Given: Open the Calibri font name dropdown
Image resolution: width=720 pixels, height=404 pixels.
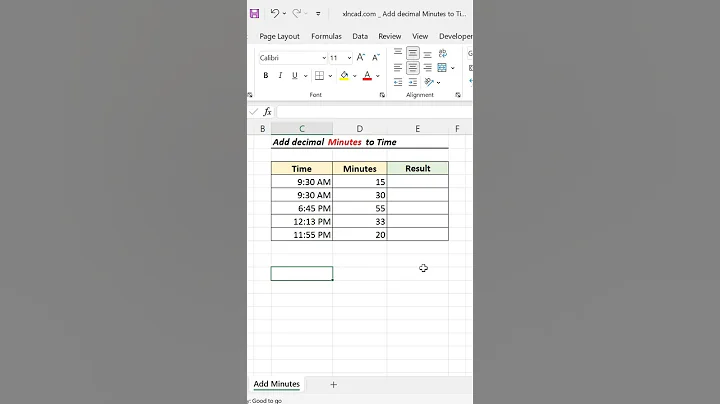Looking at the screenshot, I should 324,58.
